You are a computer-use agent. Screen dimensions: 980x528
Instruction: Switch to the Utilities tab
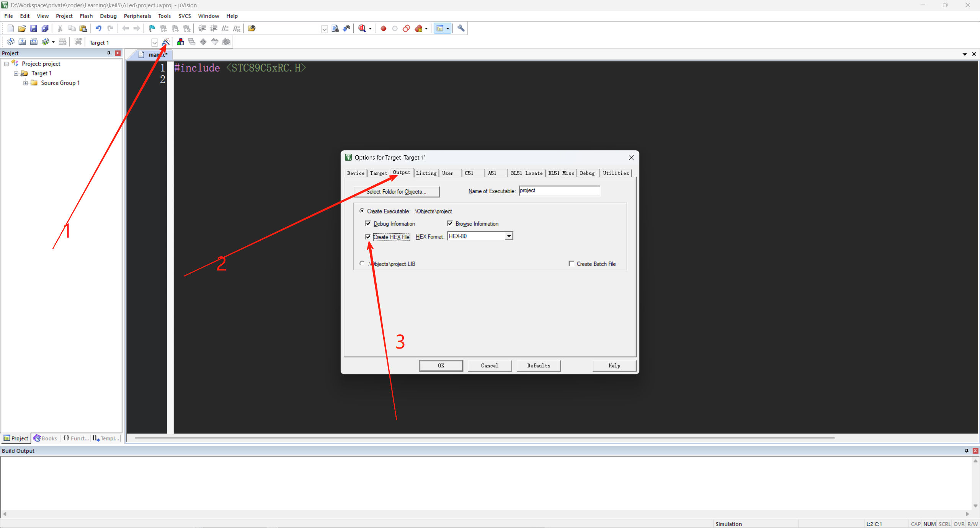[616, 173]
